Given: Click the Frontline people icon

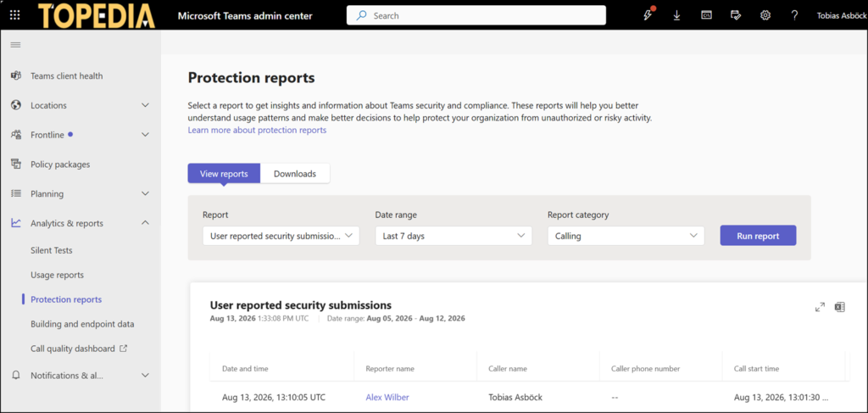Looking at the screenshot, I should coord(16,135).
